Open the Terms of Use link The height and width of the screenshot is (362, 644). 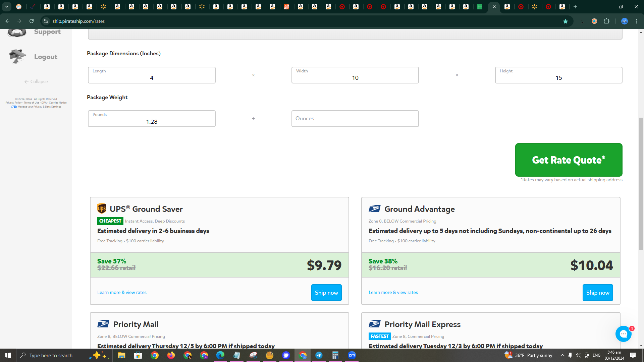32,103
